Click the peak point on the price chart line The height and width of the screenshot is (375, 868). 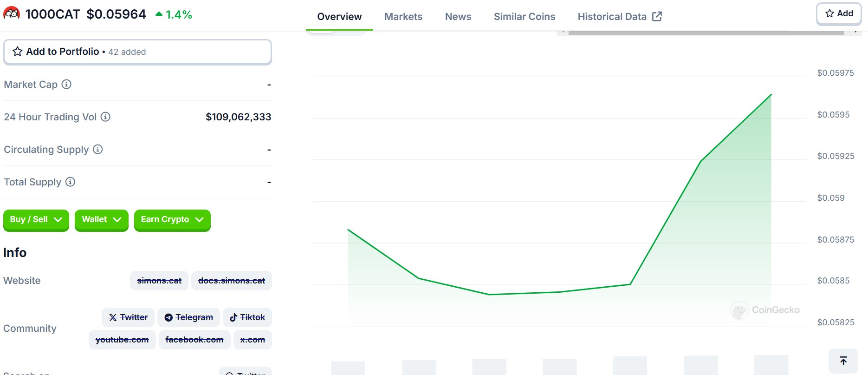click(771, 95)
